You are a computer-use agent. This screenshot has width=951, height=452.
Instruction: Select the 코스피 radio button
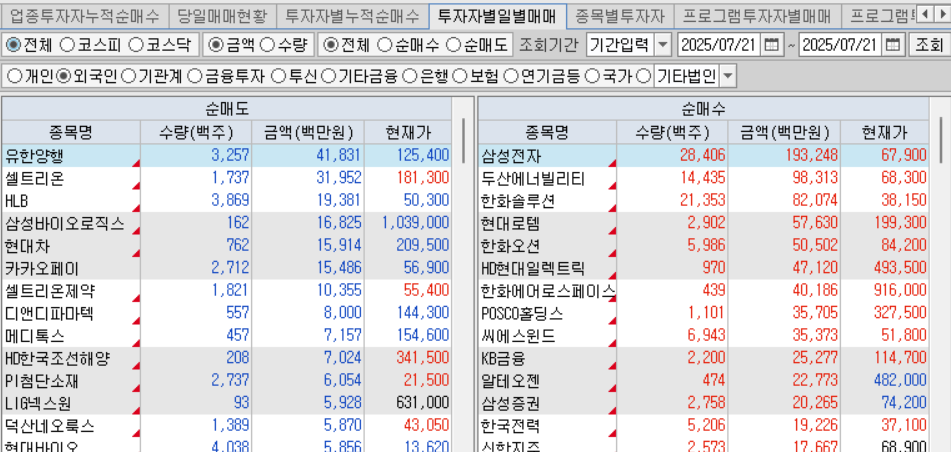[69, 45]
